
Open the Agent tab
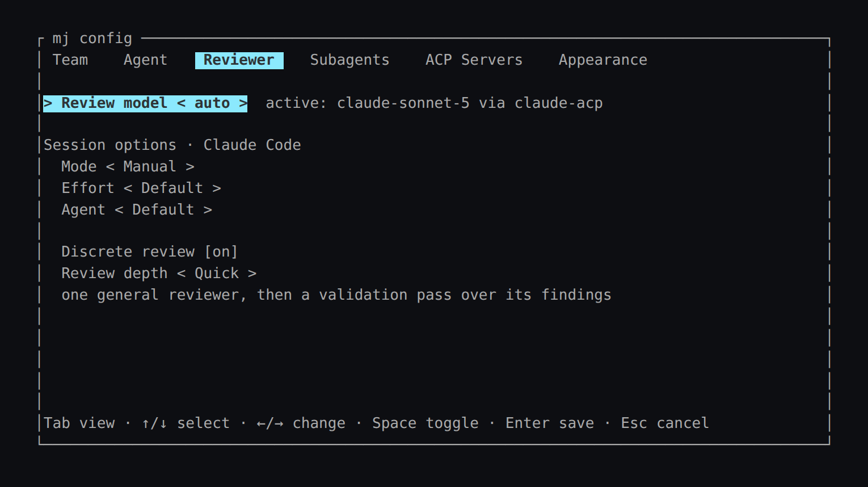click(x=145, y=60)
